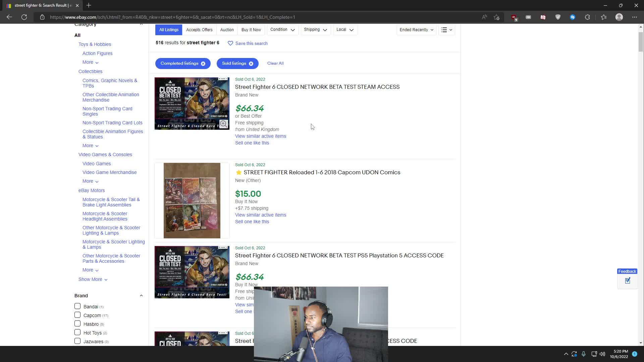Screen dimensions: 644x362
Task: Add this page to favorites star
Action: [x=497, y=17]
